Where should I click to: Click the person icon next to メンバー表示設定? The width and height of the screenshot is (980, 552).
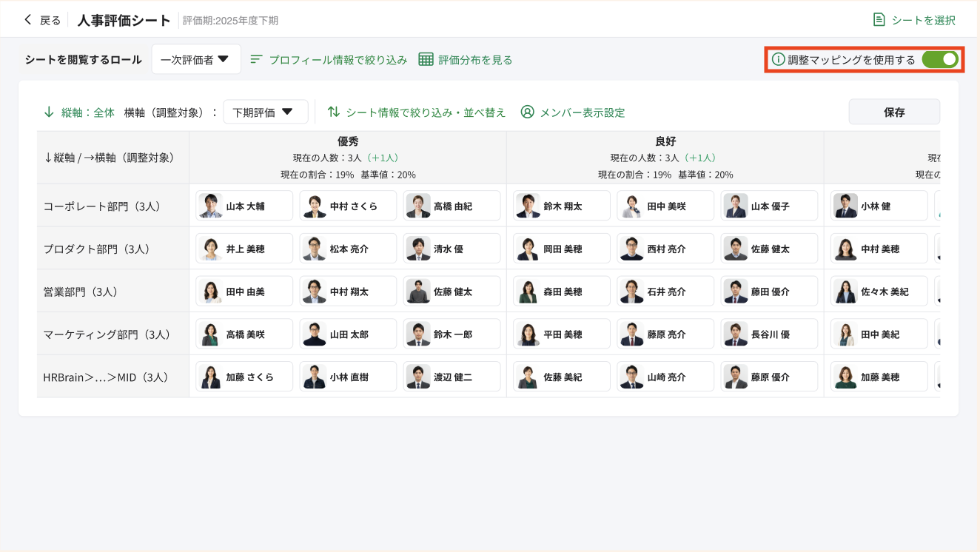point(527,111)
